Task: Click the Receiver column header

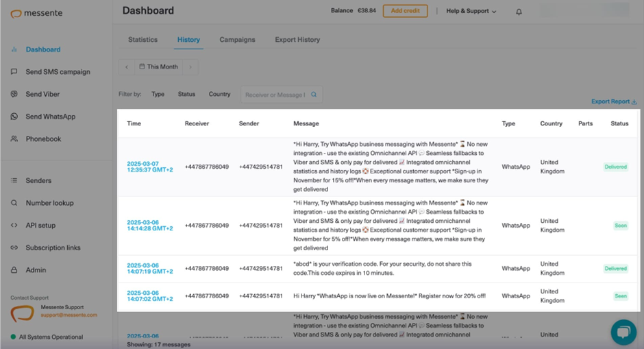Action: 197,123
